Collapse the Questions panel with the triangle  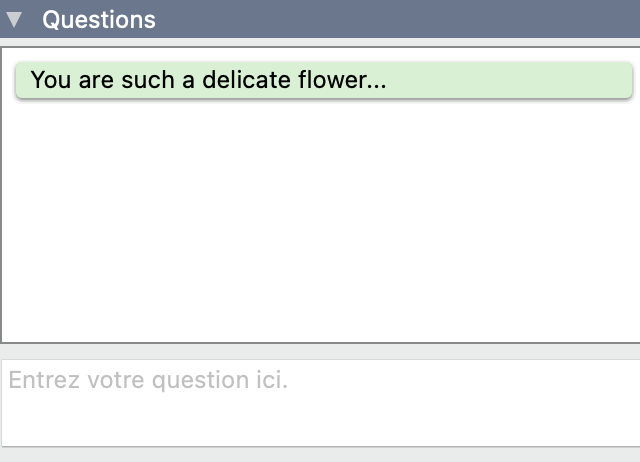(x=14, y=19)
